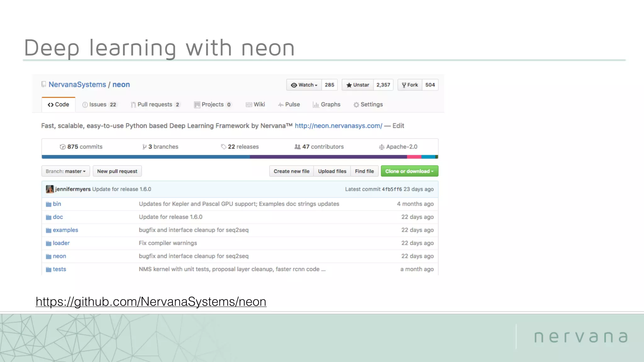Open the Settings tab
The width and height of the screenshot is (644, 362).
tap(368, 105)
